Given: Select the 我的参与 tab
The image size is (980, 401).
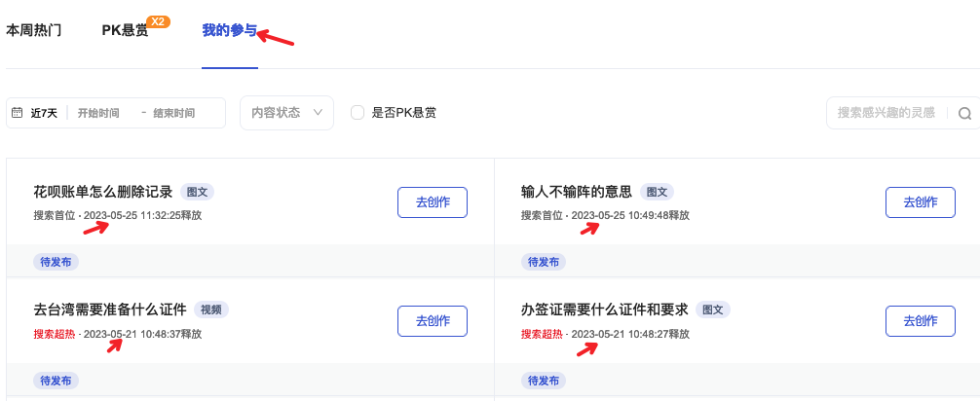Looking at the screenshot, I should point(229,30).
